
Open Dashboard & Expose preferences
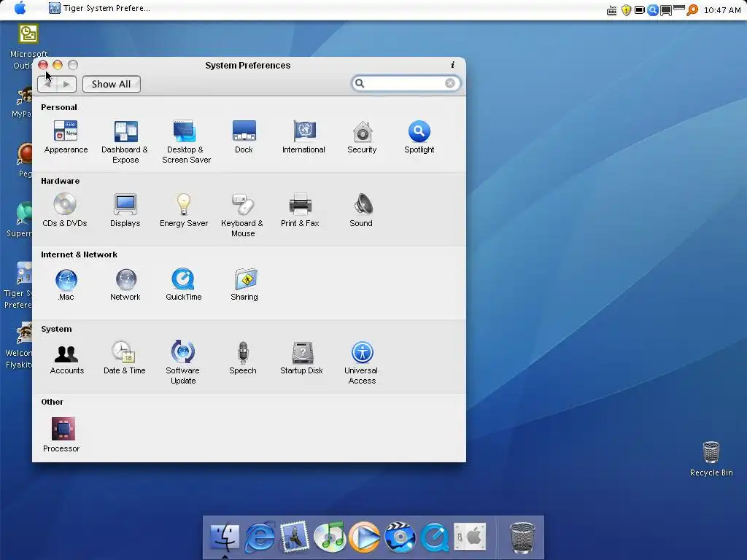(125, 142)
